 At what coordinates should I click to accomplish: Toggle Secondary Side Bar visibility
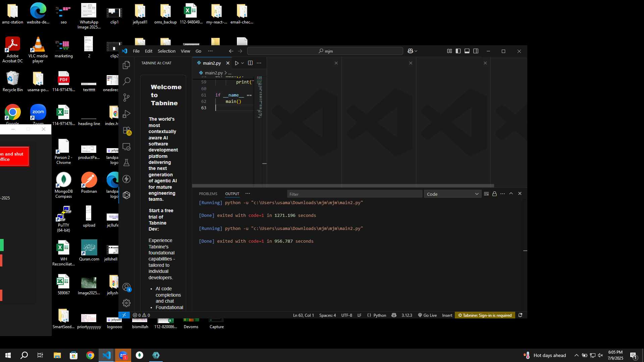476,51
